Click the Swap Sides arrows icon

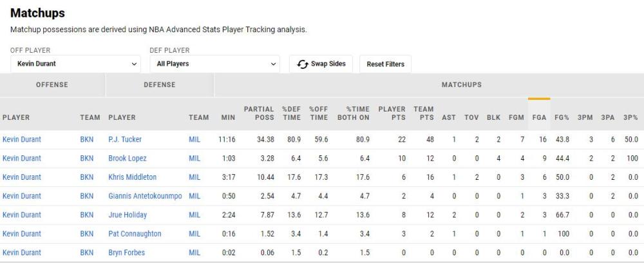click(302, 64)
